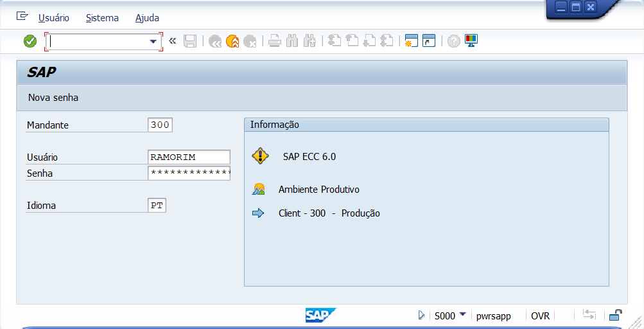
Task: Click the Print icon
Action: [275, 41]
